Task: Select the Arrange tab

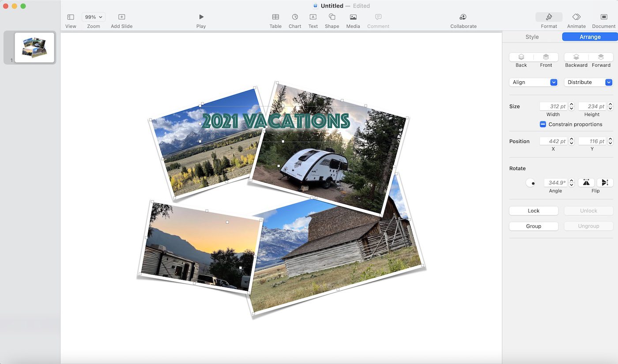Action: 590,37
